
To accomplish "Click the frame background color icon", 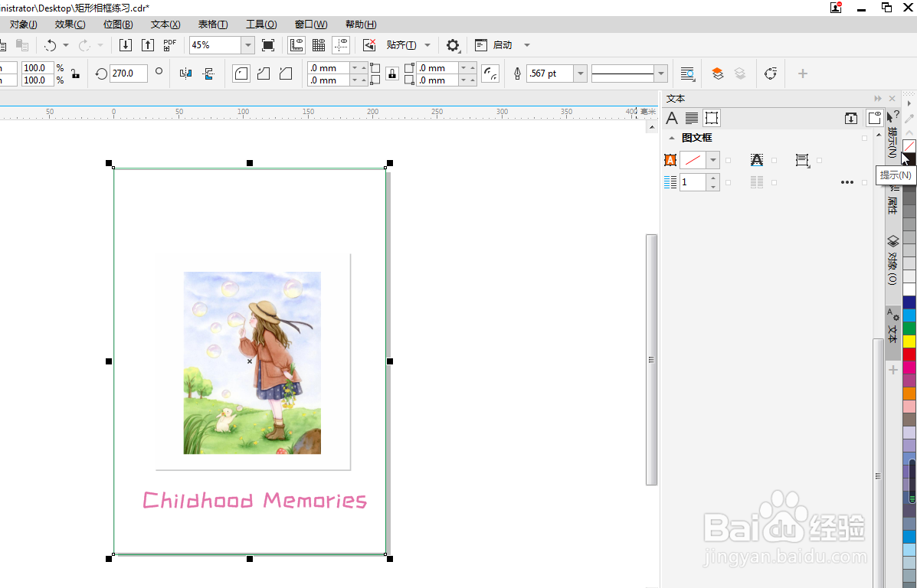I will [x=670, y=160].
